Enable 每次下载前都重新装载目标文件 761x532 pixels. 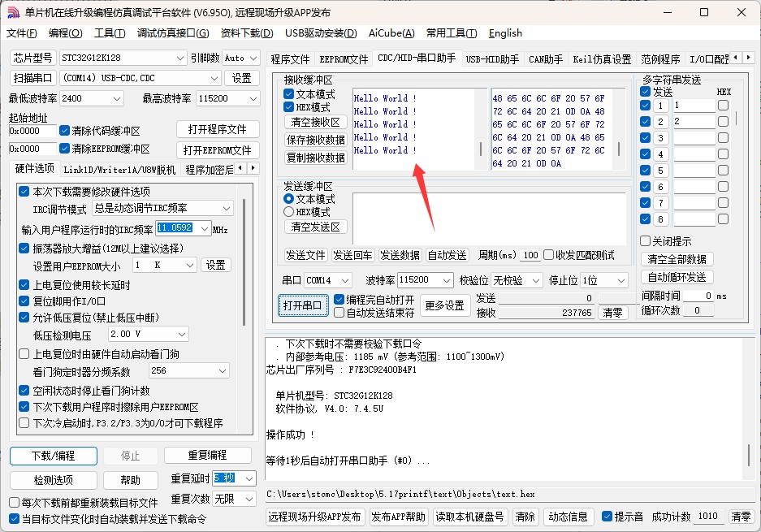14,503
